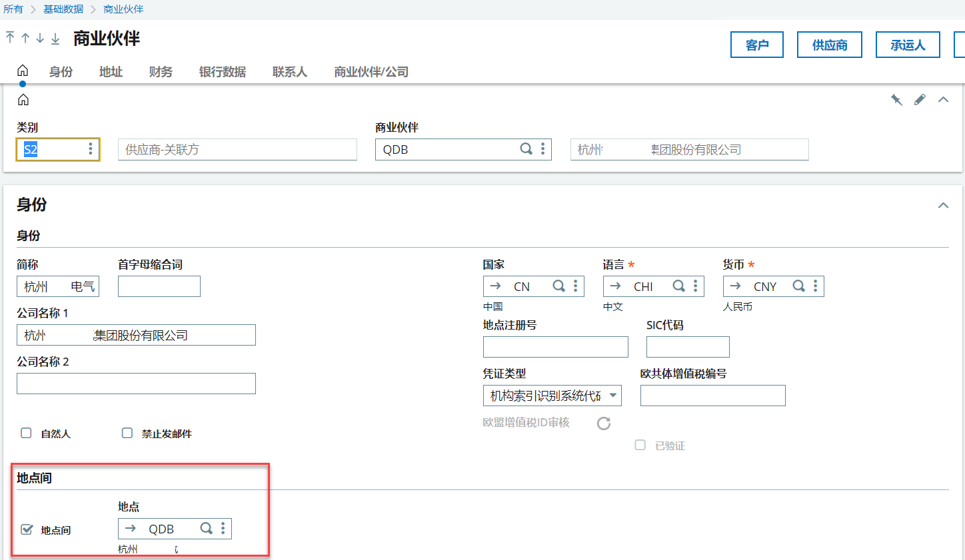Image resolution: width=965 pixels, height=560 pixels.
Task: Uncheck the 地点间 checkbox
Action: click(x=27, y=529)
